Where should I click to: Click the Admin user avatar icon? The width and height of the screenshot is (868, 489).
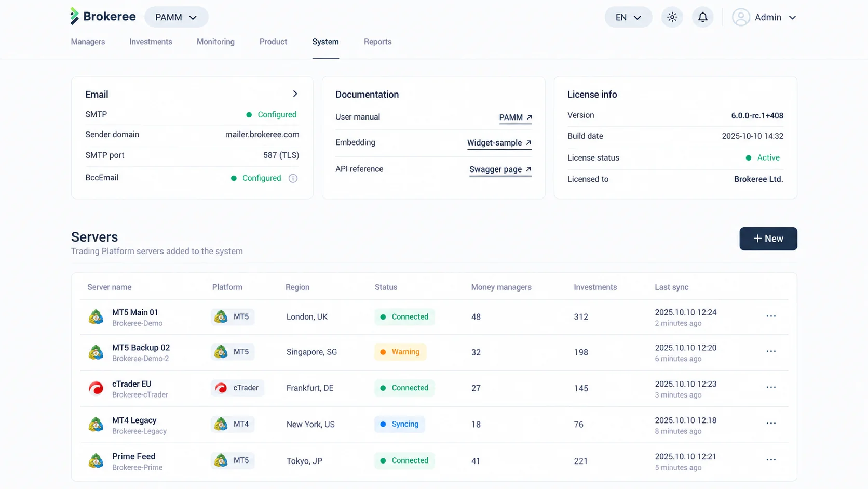click(x=741, y=17)
